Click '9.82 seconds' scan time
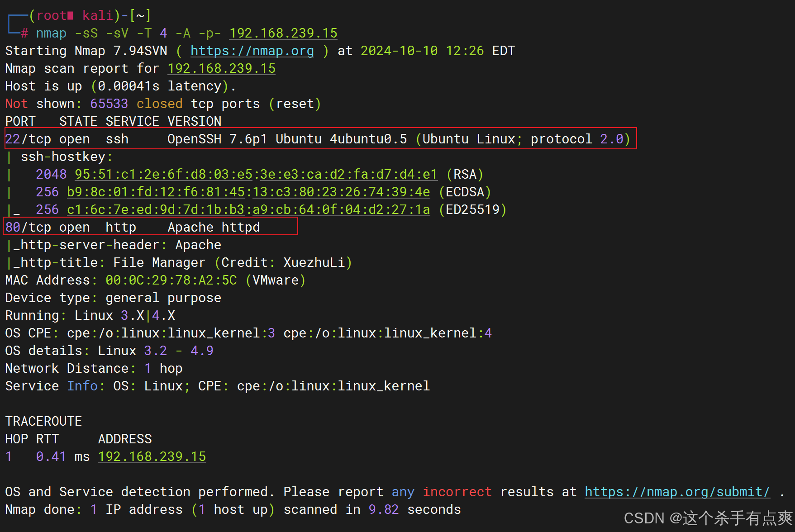Viewport: 795px width, 532px height. coord(414,510)
